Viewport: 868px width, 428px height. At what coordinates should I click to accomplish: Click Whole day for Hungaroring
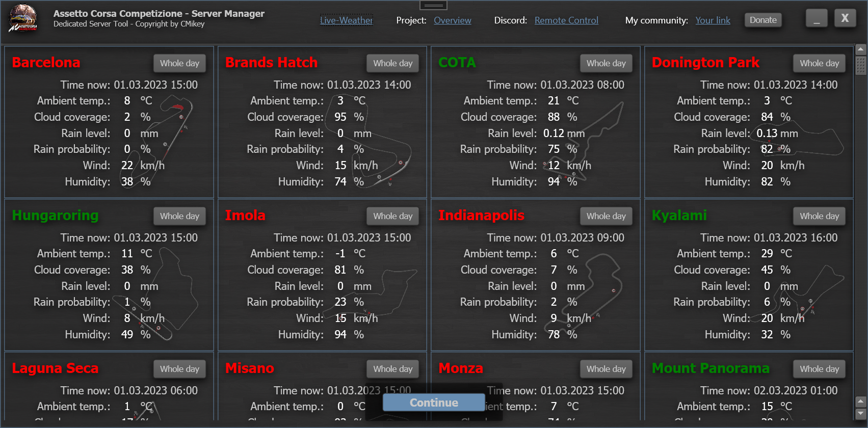[179, 216]
